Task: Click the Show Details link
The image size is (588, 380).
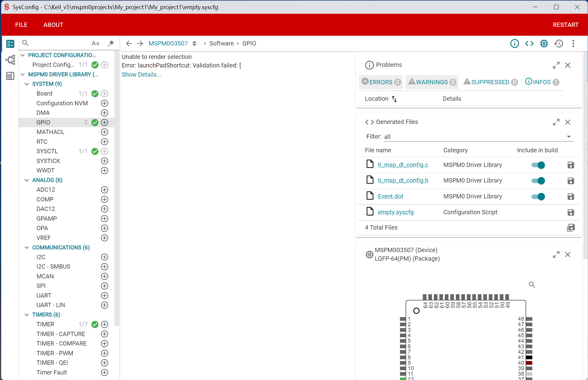Action: tap(141, 74)
